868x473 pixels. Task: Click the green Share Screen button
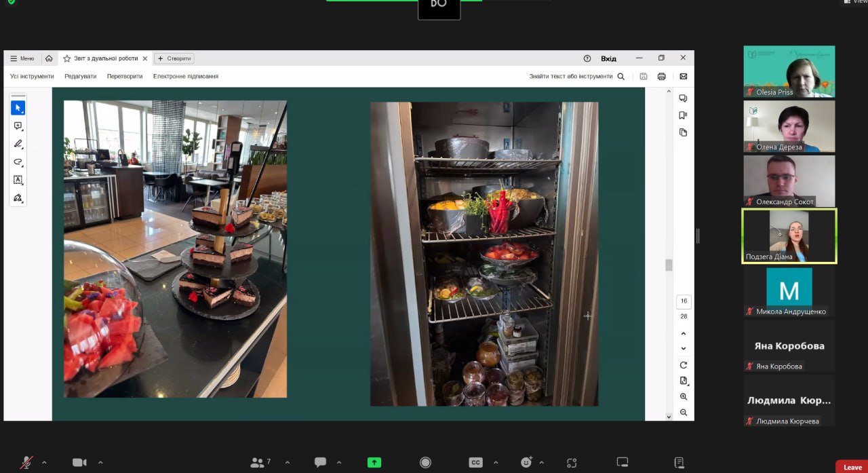tap(374, 463)
